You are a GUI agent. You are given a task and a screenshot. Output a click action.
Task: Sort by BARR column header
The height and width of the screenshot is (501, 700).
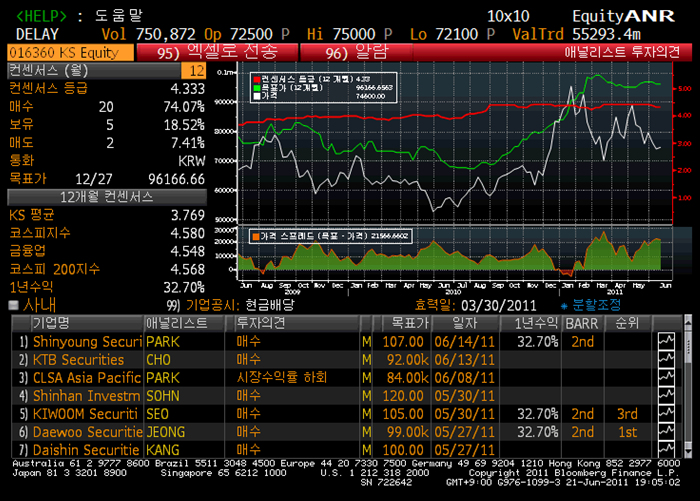click(x=582, y=323)
